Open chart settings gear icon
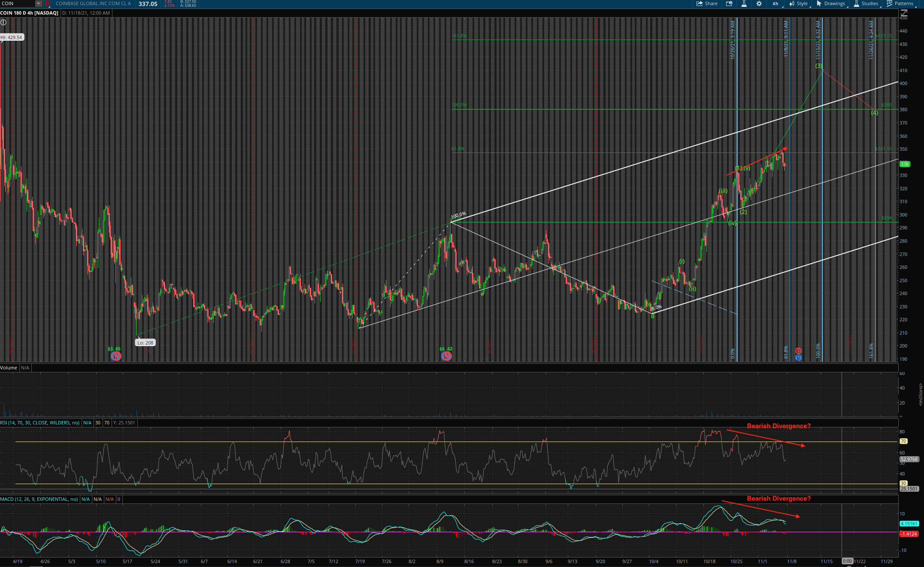Screen dimensions: 924x567 tap(759, 3)
